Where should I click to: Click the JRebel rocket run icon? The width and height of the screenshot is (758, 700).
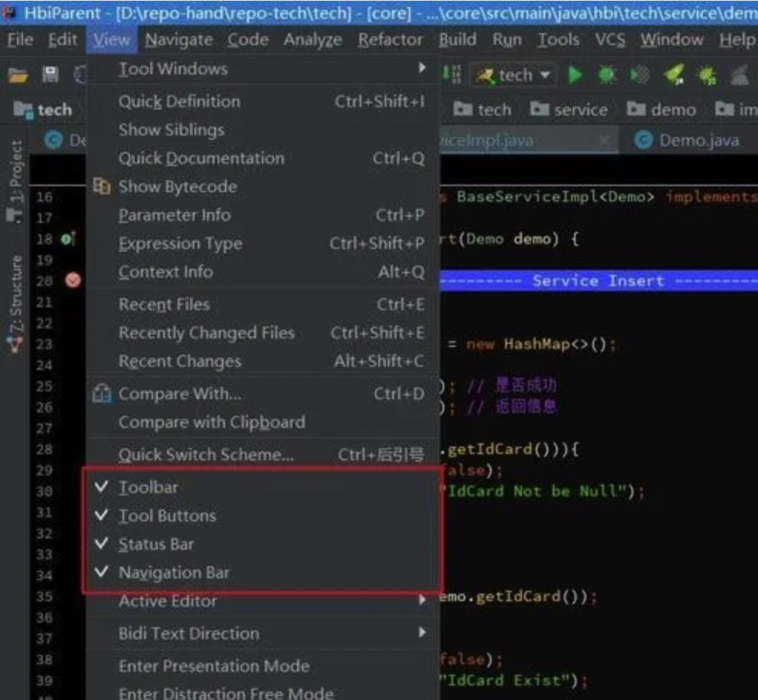(x=674, y=75)
